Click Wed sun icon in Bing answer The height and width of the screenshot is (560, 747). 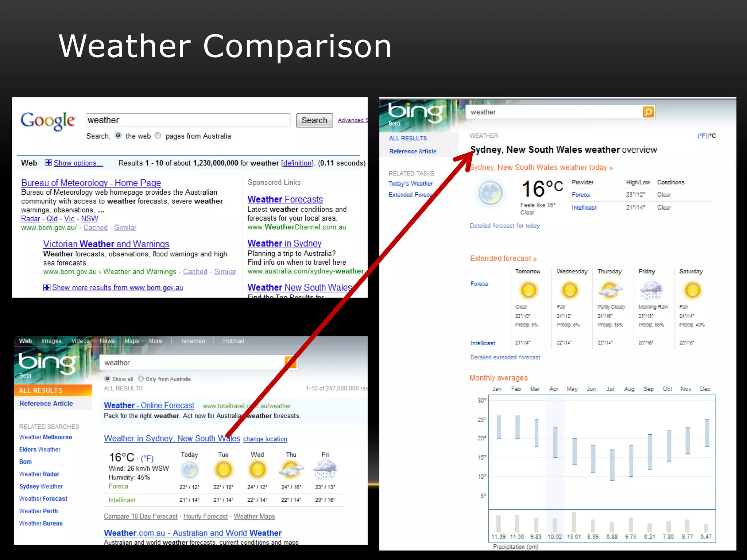[258, 470]
